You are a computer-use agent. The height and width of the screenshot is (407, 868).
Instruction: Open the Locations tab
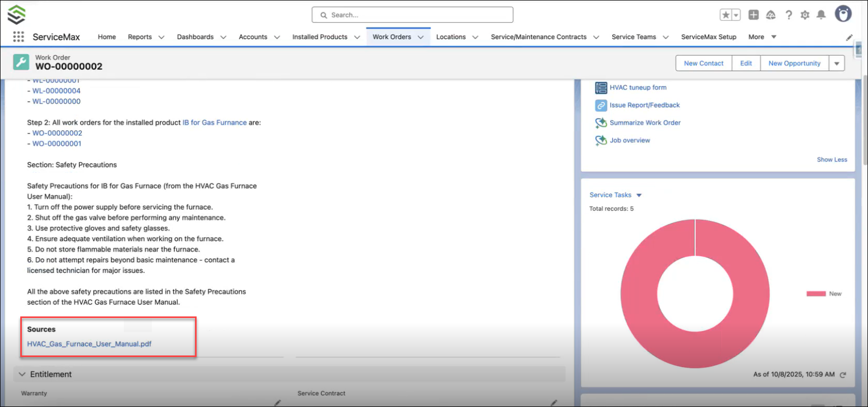tap(451, 37)
